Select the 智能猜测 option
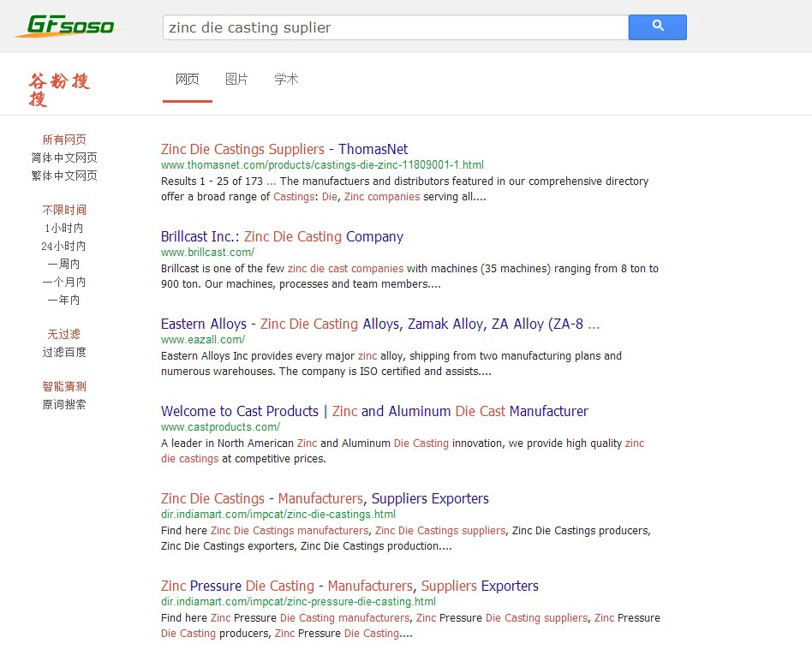 click(x=64, y=387)
